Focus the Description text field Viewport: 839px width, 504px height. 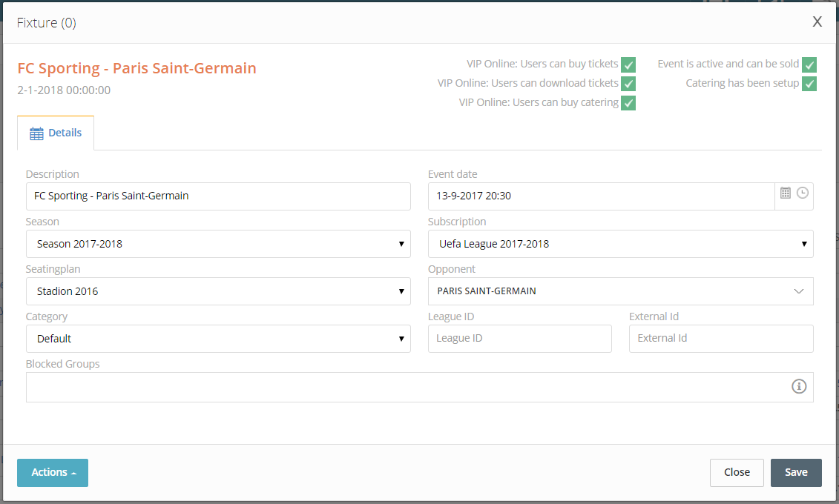[218, 196]
